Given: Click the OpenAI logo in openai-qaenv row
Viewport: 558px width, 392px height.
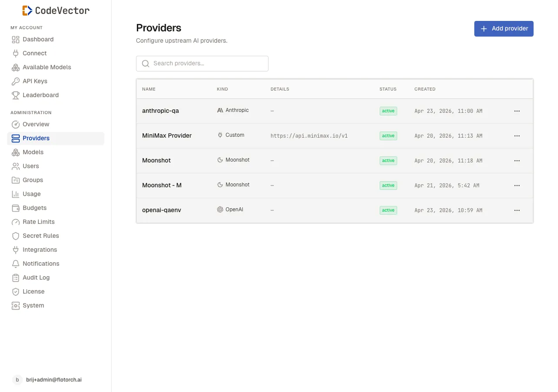Looking at the screenshot, I should (220, 210).
